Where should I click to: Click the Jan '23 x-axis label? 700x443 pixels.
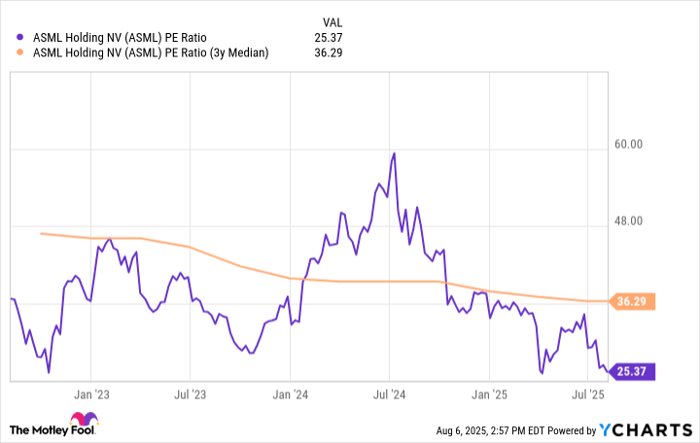click(x=92, y=395)
